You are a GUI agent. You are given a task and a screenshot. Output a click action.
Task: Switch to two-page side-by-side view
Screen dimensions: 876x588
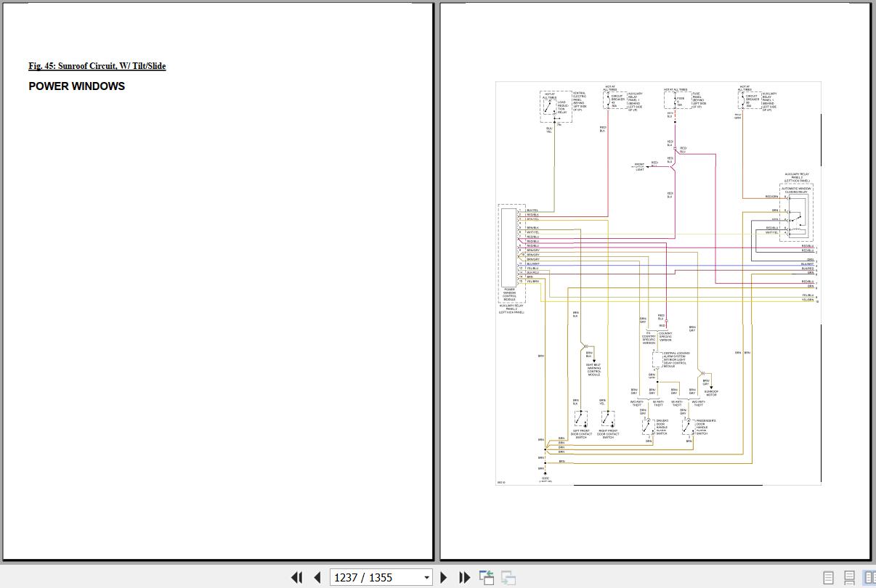869,578
